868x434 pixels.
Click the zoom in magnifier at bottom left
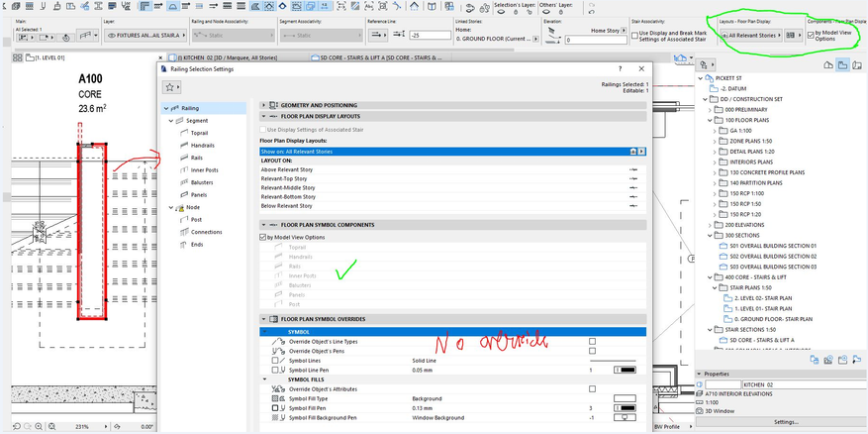point(39,426)
